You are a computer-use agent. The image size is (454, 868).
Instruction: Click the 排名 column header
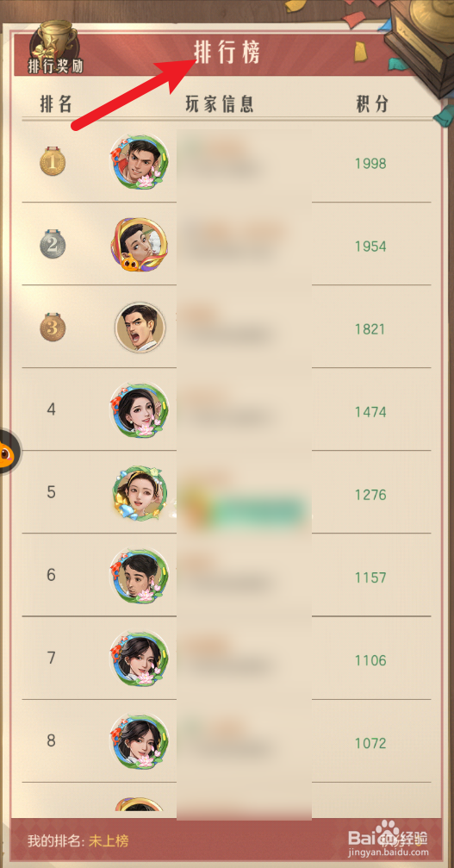[x=56, y=103]
